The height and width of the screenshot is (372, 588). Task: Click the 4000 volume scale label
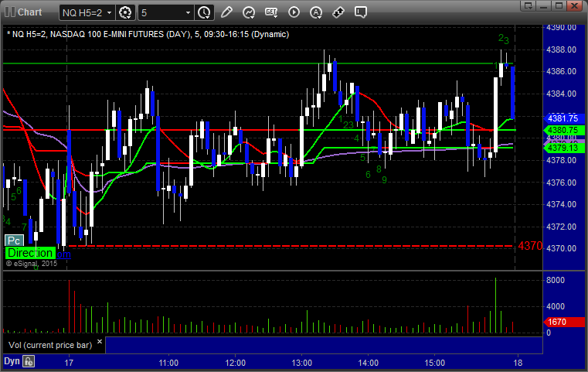pyautogui.click(x=556, y=306)
